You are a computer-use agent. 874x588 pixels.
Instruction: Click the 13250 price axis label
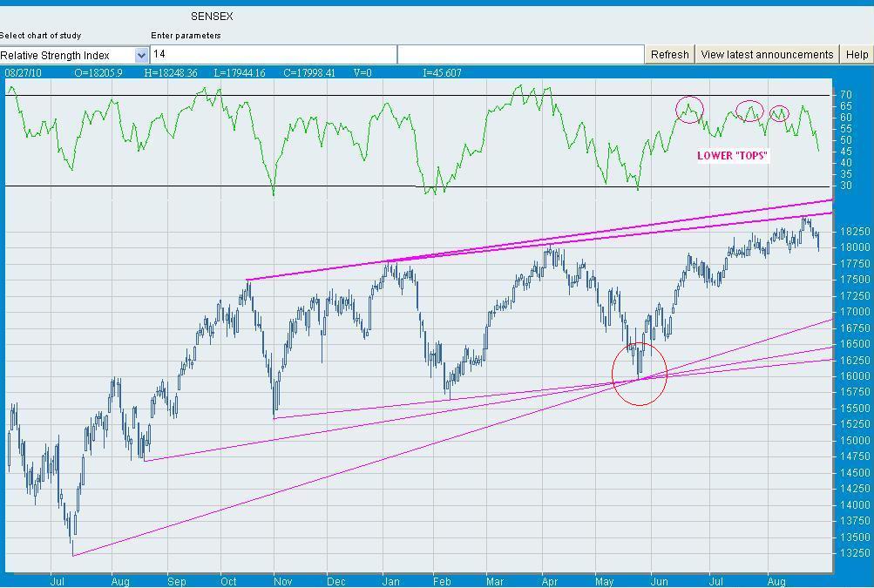click(855, 553)
